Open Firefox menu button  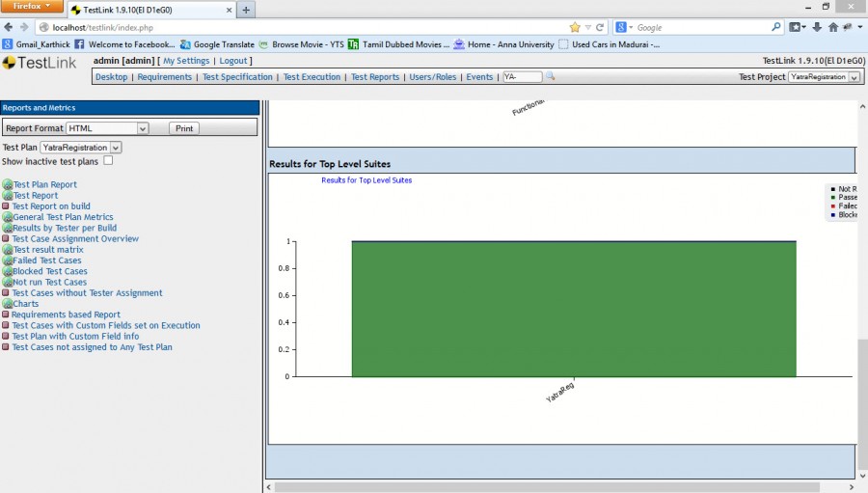click(31, 6)
